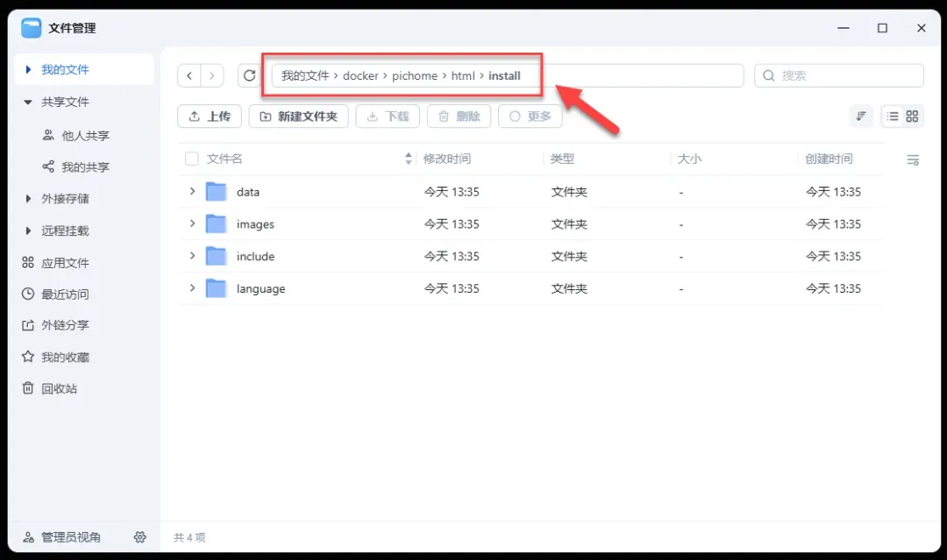947x560 pixels.
Task: Switch to grid view layout
Action: 913,117
